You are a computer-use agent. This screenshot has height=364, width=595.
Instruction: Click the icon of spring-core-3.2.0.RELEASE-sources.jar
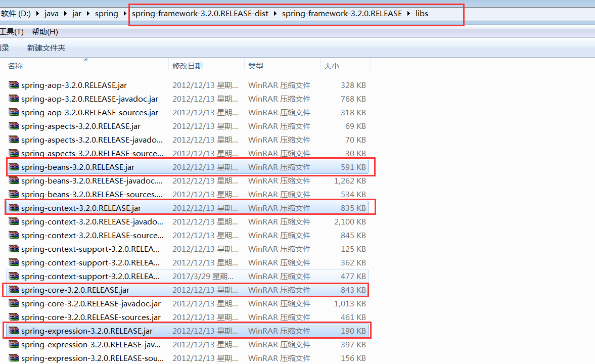pyautogui.click(x=14, y=317)
